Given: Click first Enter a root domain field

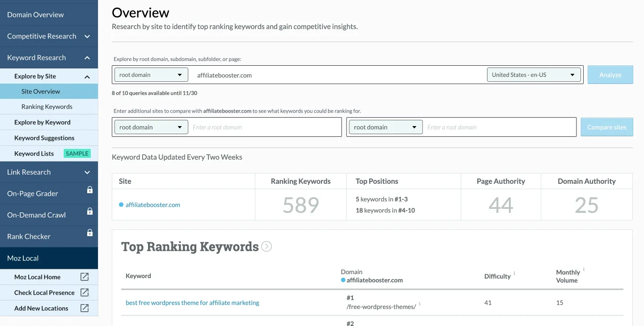Looking at the screenshot, I should click(266, 127).
